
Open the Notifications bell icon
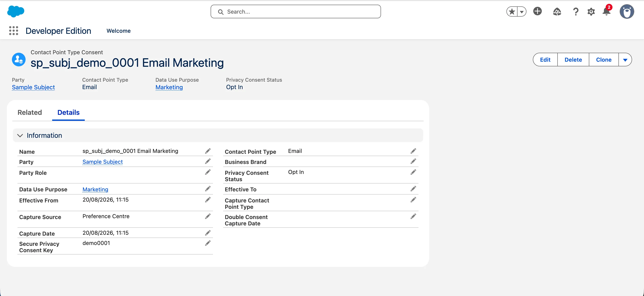click(607, 11)
